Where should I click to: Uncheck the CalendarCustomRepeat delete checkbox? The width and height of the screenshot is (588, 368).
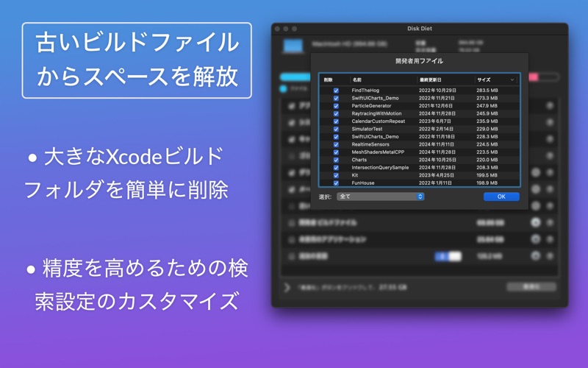point(336,121)
